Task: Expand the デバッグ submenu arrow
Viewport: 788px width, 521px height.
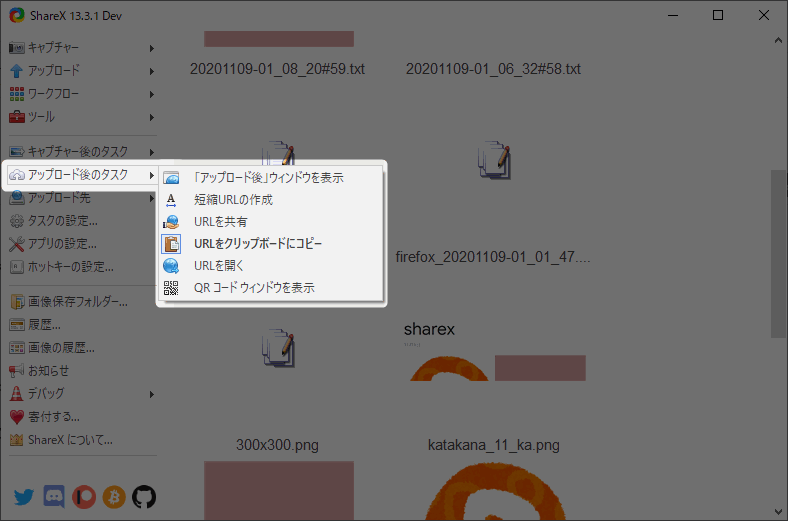Action: click(151, 394)
